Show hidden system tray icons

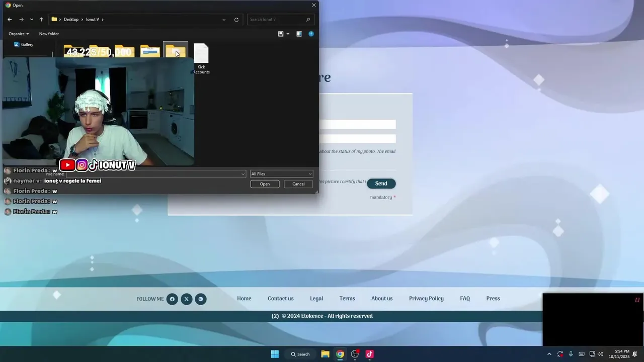point(549,354)
